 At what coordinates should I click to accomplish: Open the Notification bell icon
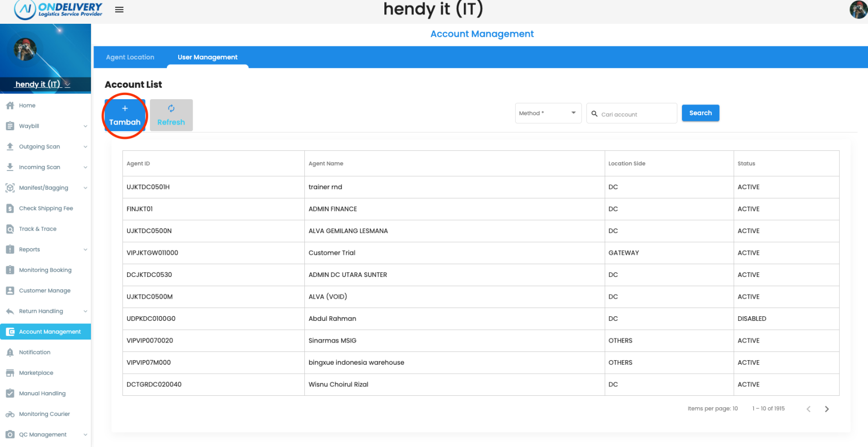(10, 352)
